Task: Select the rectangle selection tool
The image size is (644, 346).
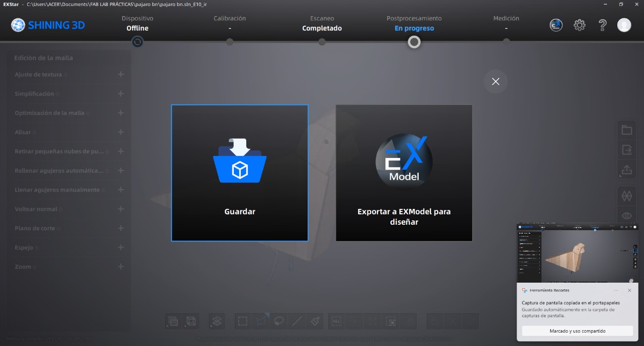Action: 243,321
